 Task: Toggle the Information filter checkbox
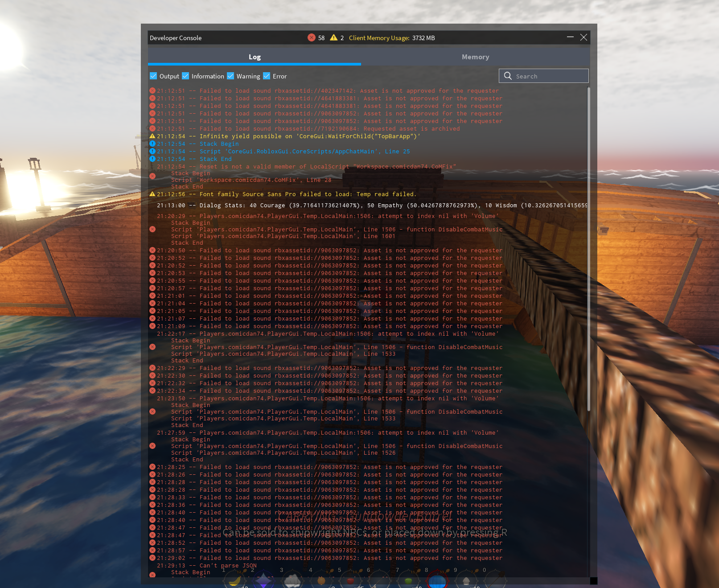click(185, 76)
